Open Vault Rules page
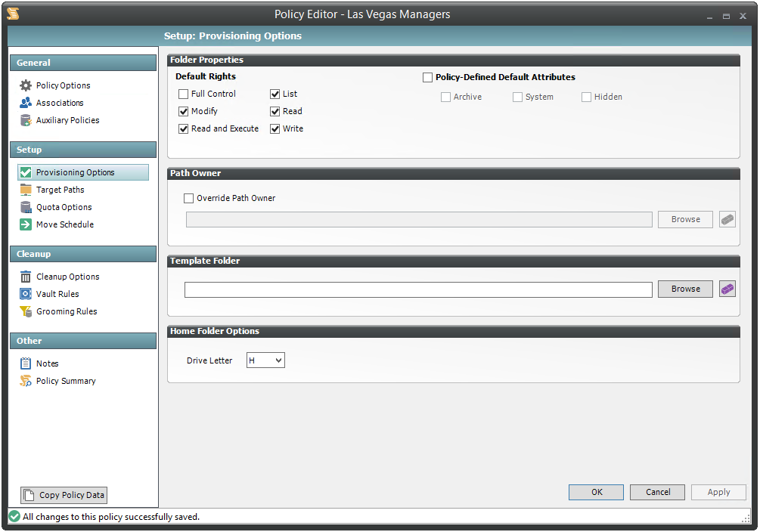Screen dimensions: 760x532 [57, 294]
